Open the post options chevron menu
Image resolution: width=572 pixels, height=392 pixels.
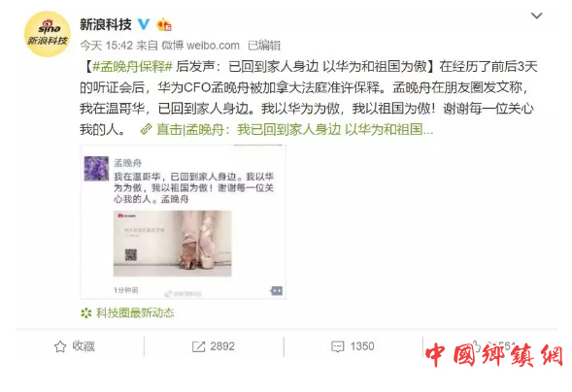[536, 16]
